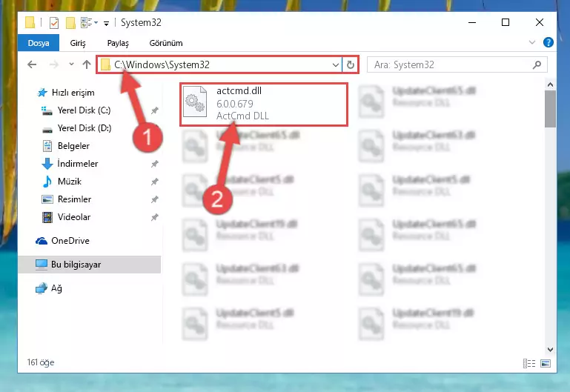Click the Ara: System32 search box
The width and height of the screenshot is (570, 392).
click(x=457, y=65)
